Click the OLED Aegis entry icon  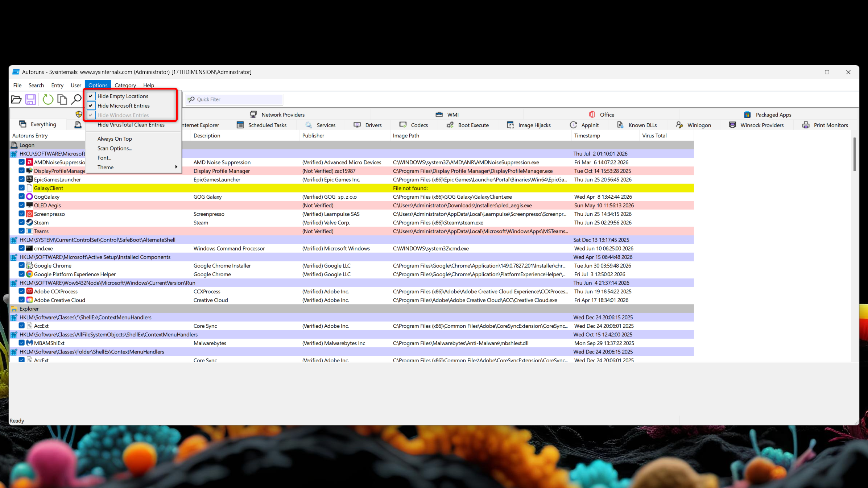click(30, 205)
